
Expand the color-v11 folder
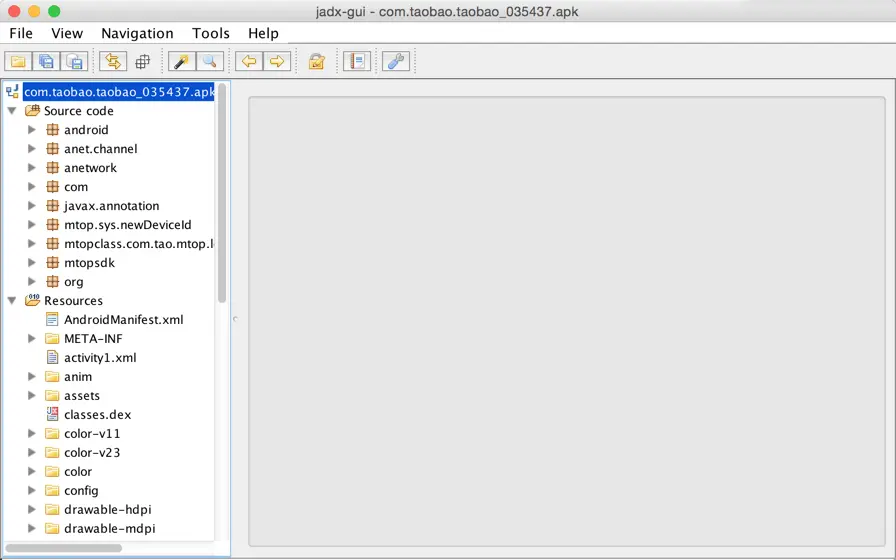(32, 434)
